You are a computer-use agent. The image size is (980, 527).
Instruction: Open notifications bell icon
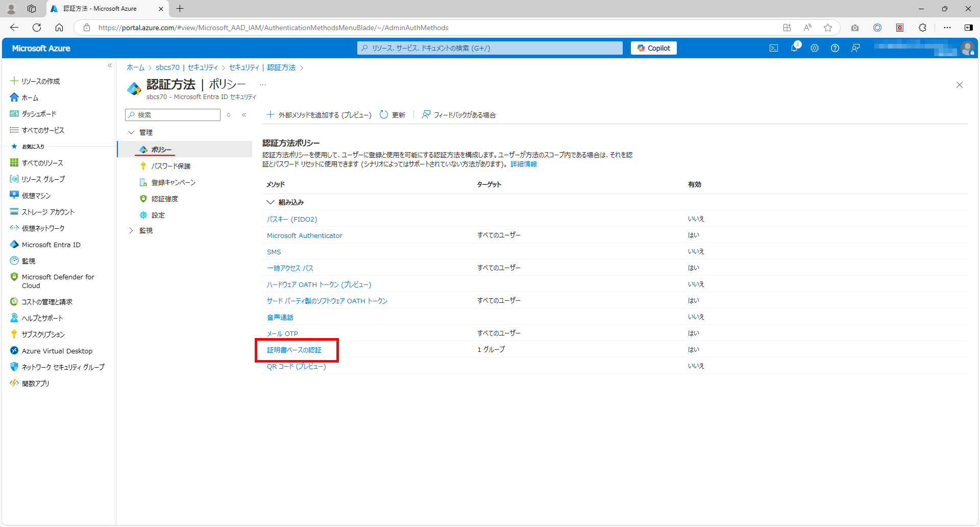point(794,48)
